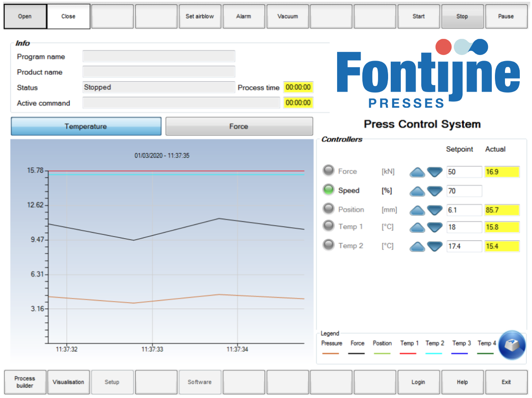Open the Setup screen
The height and width of the screenshot is (398, 532).
click(x=112, y=382)
